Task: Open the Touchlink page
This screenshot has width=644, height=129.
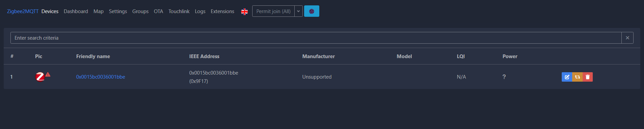Action: 179,11
